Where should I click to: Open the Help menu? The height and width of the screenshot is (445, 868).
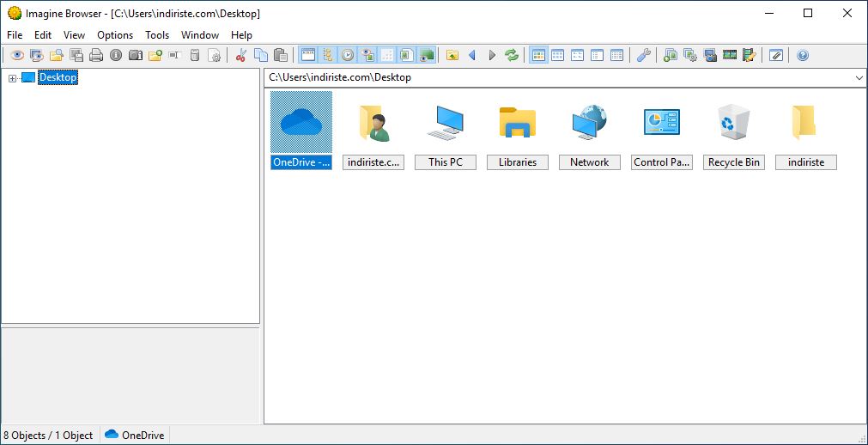click(x=241, y=35)
